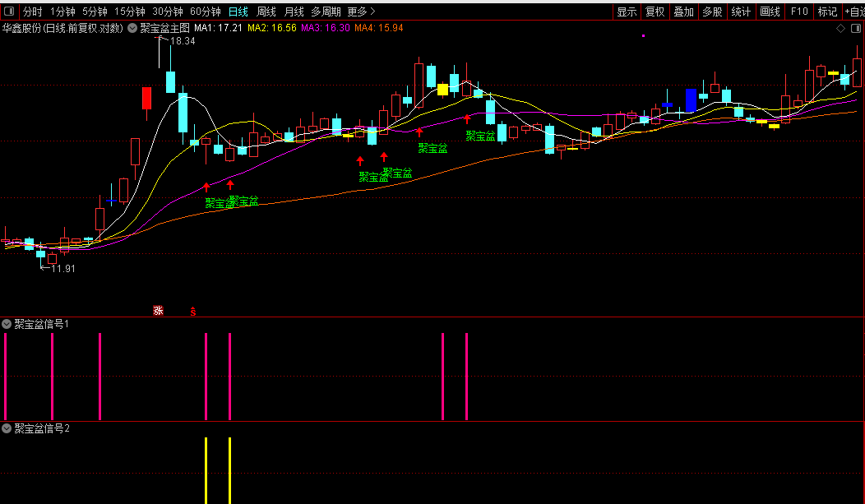Click the 聚宝盆信号1 panel label

coord(41,324)
